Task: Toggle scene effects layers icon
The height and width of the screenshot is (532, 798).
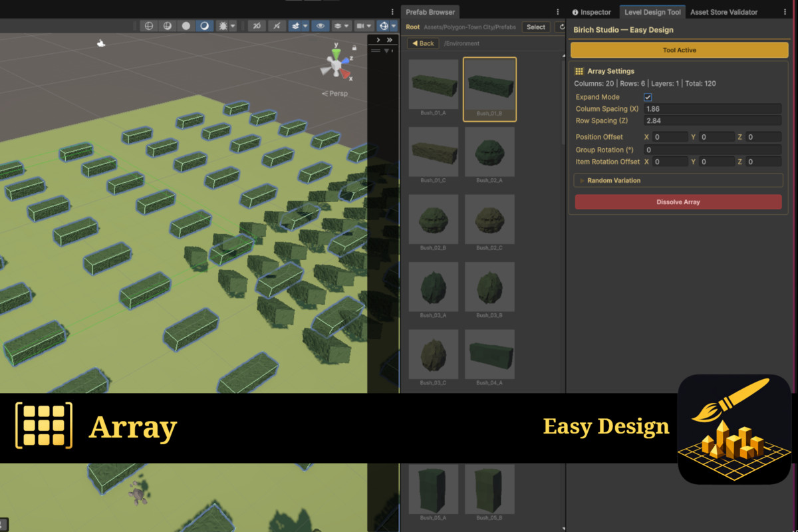Action: pos(296,26)
